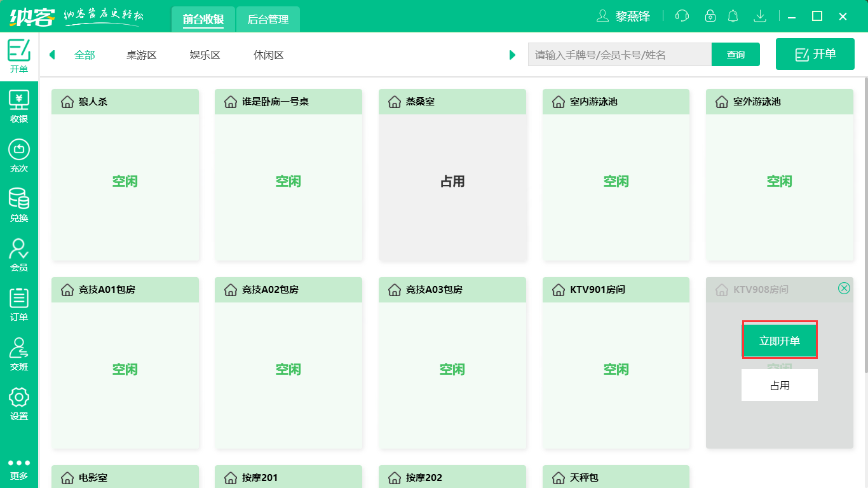Click the headset customer service icon

(x=682, y=16)
